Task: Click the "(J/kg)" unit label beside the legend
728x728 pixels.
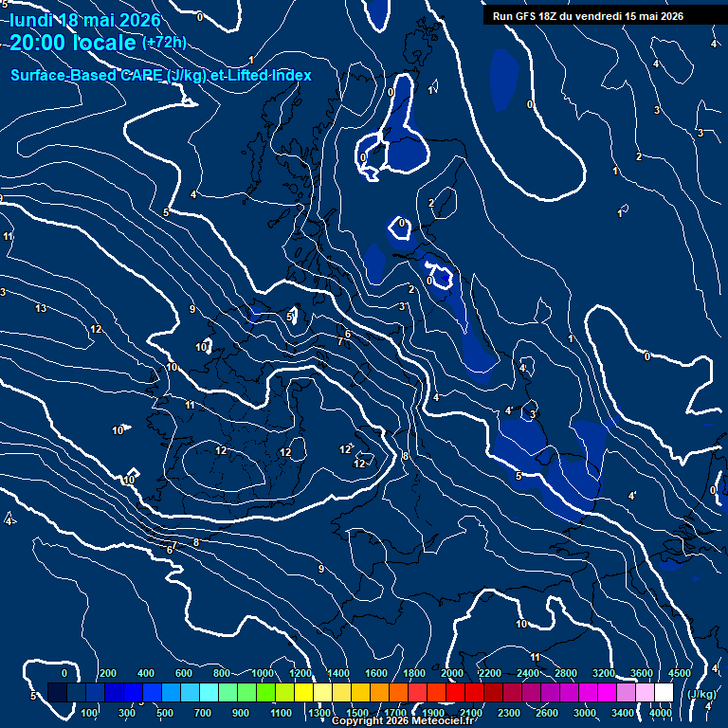Action: click(x=701, y=694)
